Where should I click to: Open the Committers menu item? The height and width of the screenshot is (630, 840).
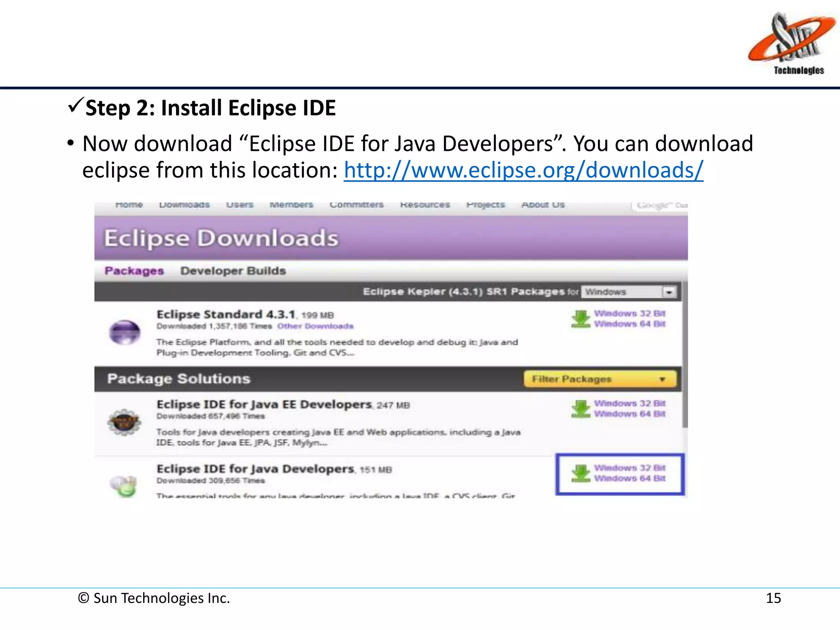click(x=357, y=205)
